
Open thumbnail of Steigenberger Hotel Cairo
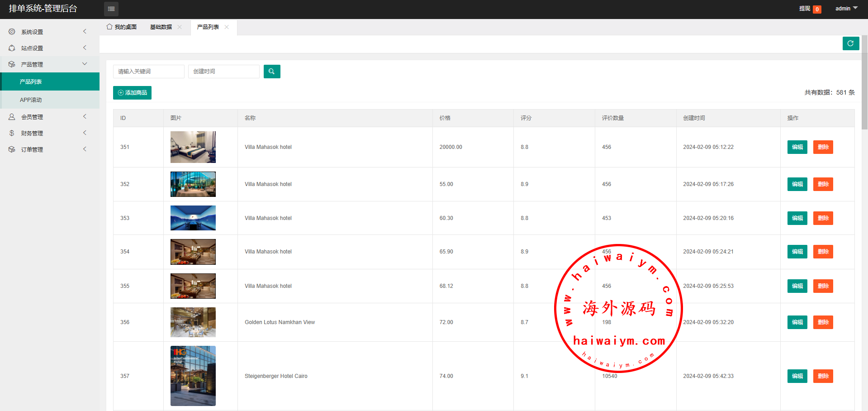[193, 376]
